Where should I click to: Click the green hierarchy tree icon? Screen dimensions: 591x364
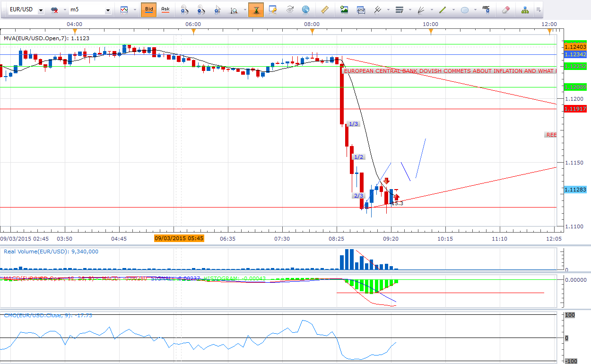point(525,9)
